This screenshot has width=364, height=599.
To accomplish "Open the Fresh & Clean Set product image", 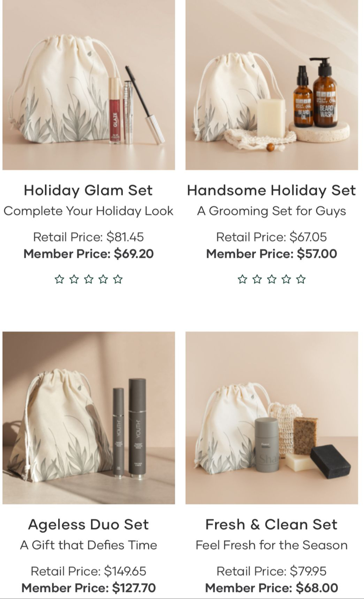I will click(272, 418).
